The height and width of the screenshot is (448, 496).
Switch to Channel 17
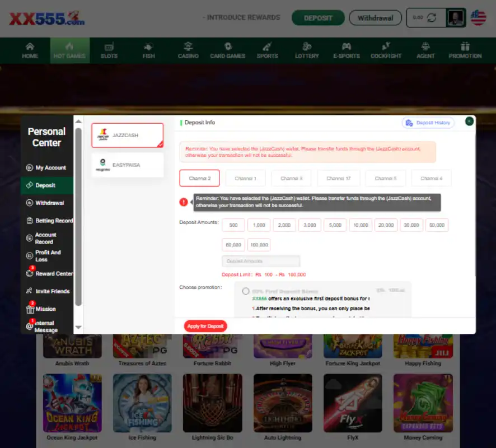[339, 178]
